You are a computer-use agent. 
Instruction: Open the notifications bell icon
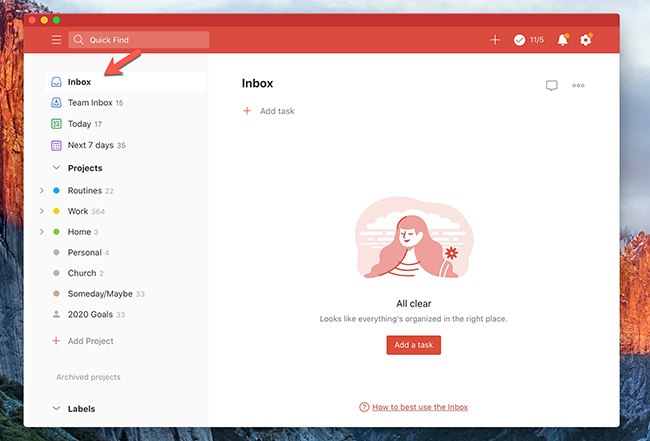pyautogui.click(x=563, y=40)
